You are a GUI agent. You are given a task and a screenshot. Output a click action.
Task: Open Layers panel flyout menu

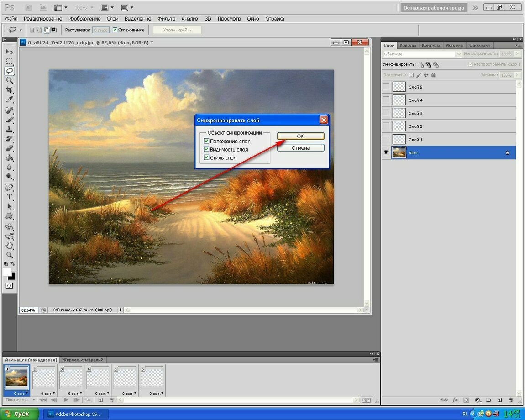click(518, 45)
